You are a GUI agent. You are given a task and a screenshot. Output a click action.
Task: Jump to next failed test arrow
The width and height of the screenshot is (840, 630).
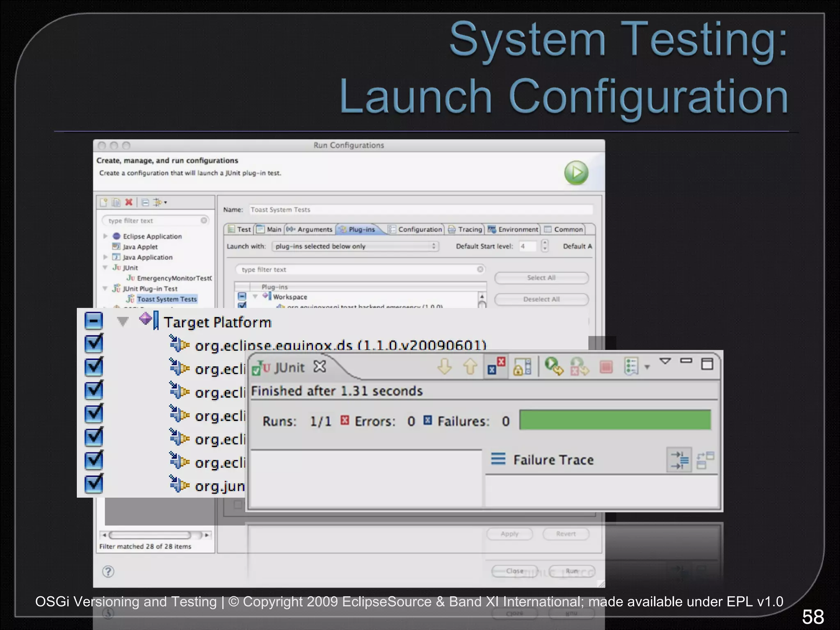pos(445,366)
